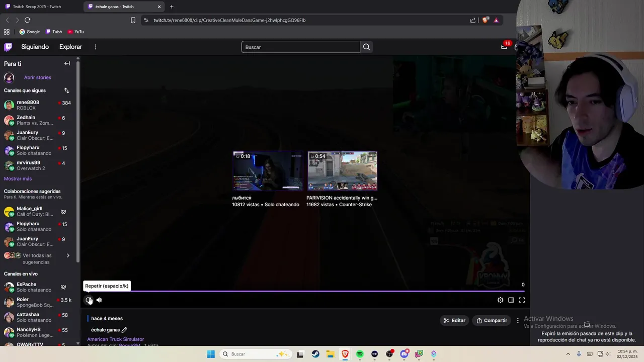Screen dimensions: 644x362
Task: Click the PARIVISION accidentally win clip title
Action: coord(342,198)
